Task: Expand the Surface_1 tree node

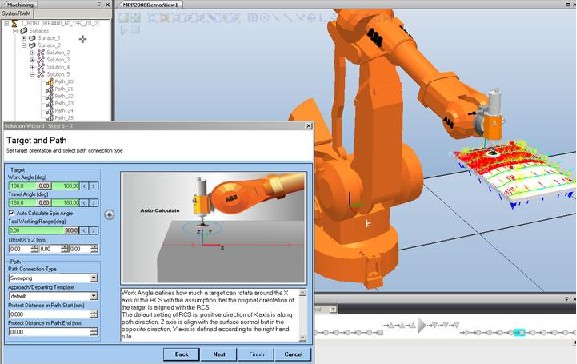Action: tap(24, 38)
